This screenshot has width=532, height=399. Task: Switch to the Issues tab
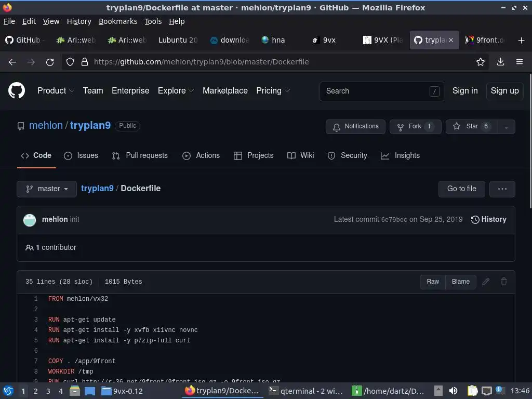[81, 155]
